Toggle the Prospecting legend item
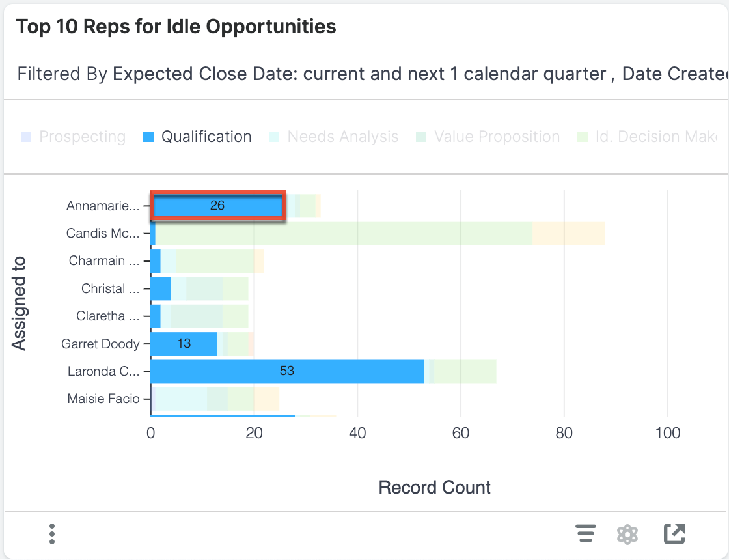Screen dimensions: 729x560 [x=73, y=137]
